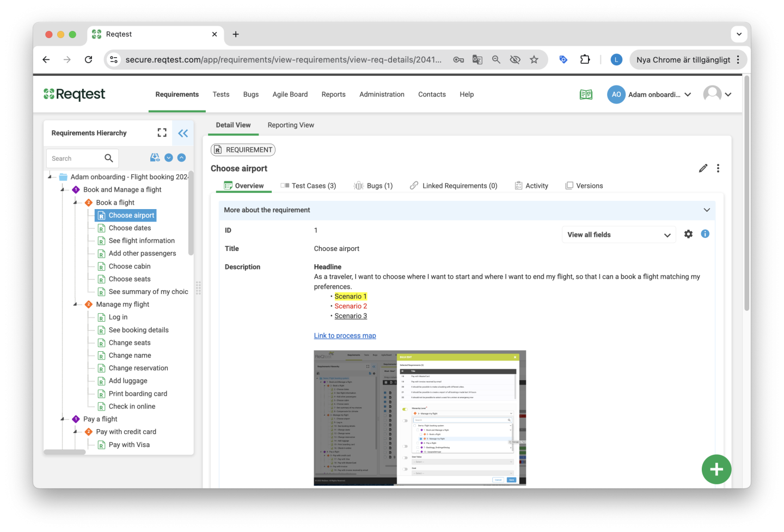The height and width of the screenshot is (532, 784).
Task: Open the Contacts page
Action: pos(432,94)
